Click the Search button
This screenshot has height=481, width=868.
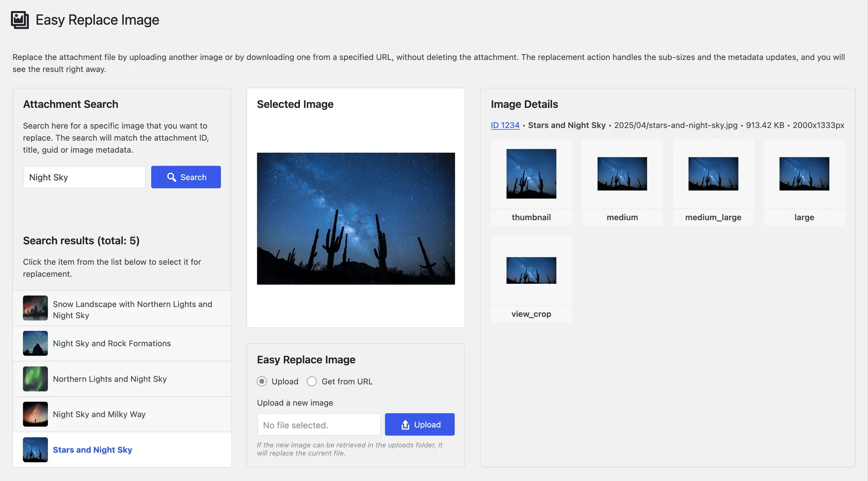coord(186,177)
